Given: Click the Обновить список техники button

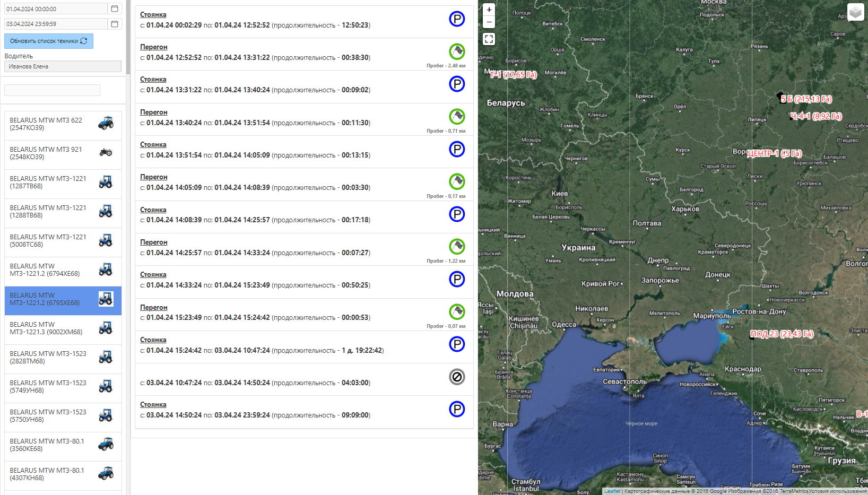Looking at the screenshot, I should [49, 41].
